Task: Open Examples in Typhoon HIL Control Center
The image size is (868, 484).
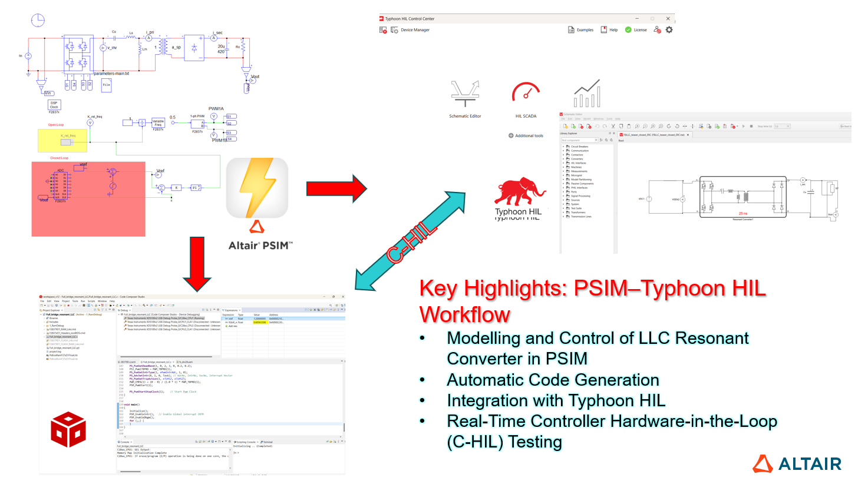Action: [x=580, y=30]
